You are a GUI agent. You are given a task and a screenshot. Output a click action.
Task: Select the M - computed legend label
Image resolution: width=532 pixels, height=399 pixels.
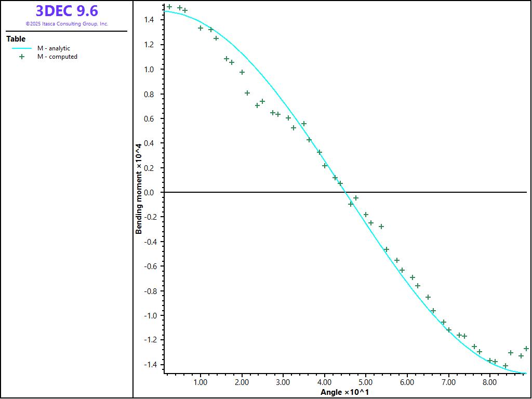57,57
